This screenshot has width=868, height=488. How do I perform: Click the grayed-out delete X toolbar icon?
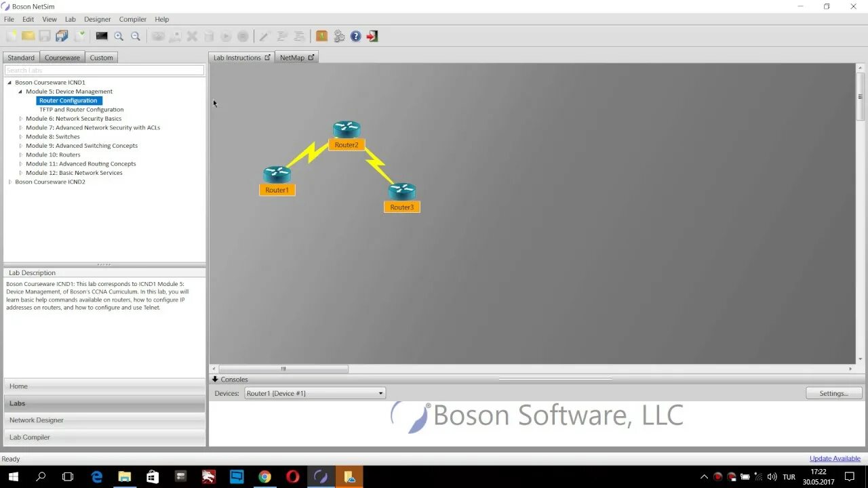click(x=192, y=36)
